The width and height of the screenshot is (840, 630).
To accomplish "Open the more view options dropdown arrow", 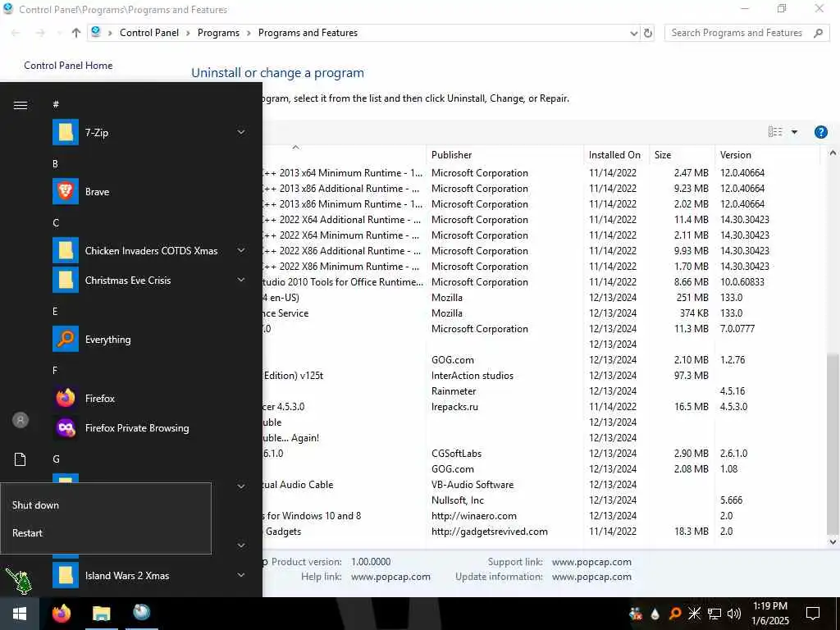I will click(x=794, y=132).
